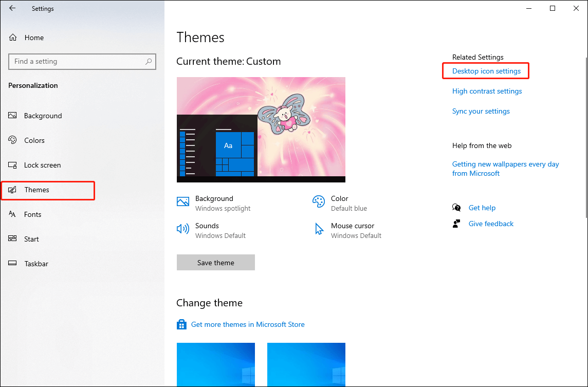Viewport: 588px width, 387px height.
Task: Click the Give feedback person icon
Action: click(x=456, y=224)
